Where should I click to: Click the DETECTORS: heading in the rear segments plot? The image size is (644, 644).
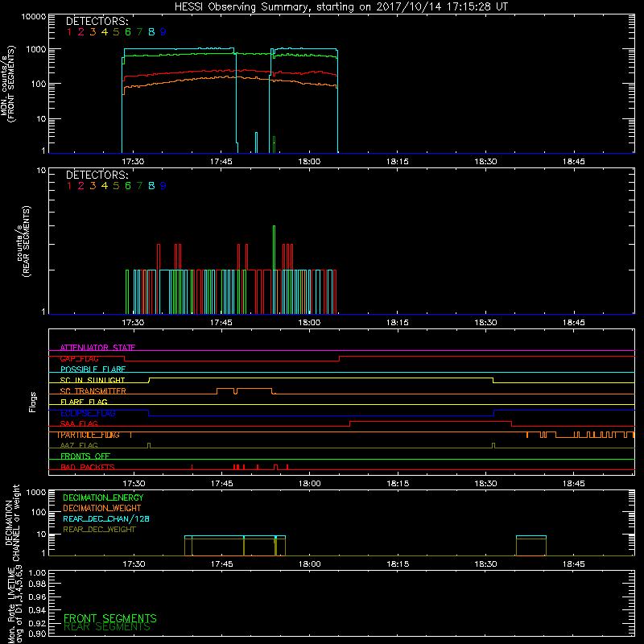[x=97, y=175]
